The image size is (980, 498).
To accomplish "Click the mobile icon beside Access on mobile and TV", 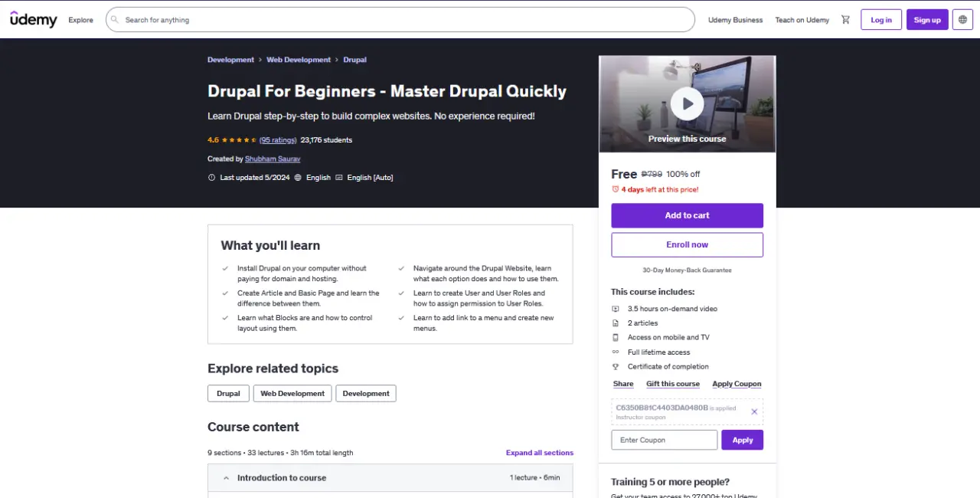I will coord(616,337).
